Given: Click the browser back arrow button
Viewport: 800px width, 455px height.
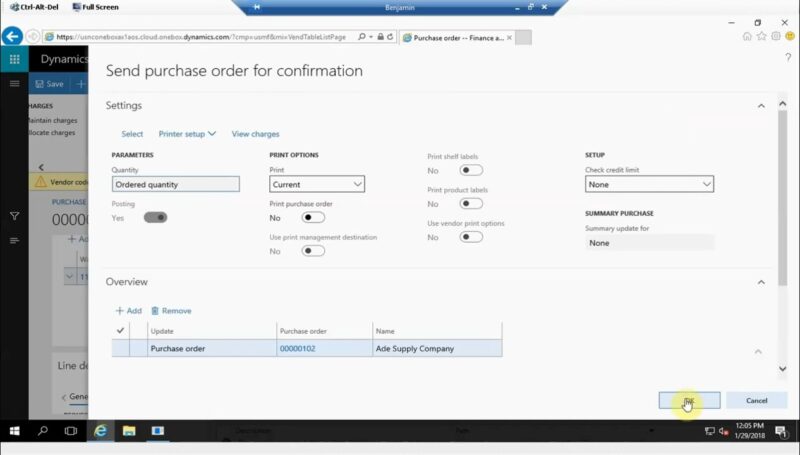Looking at the screenshot, I should point(12,37).
